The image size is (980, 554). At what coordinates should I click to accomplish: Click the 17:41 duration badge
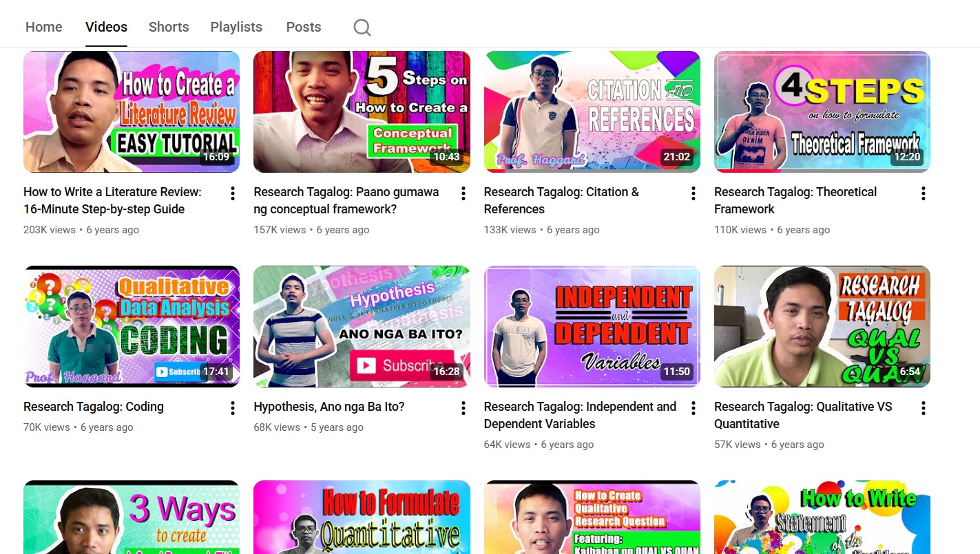coord(216,372)
